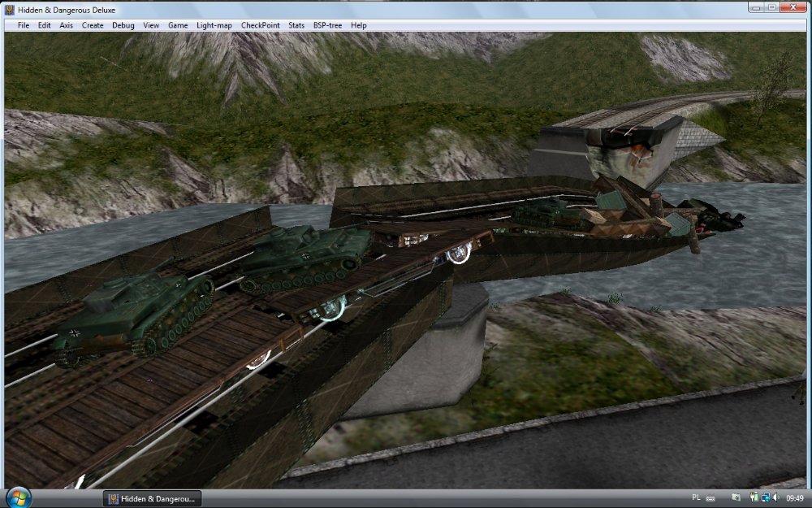Click the camera icon in the system tray
812x508 pixels.
(x=736, y=498)
